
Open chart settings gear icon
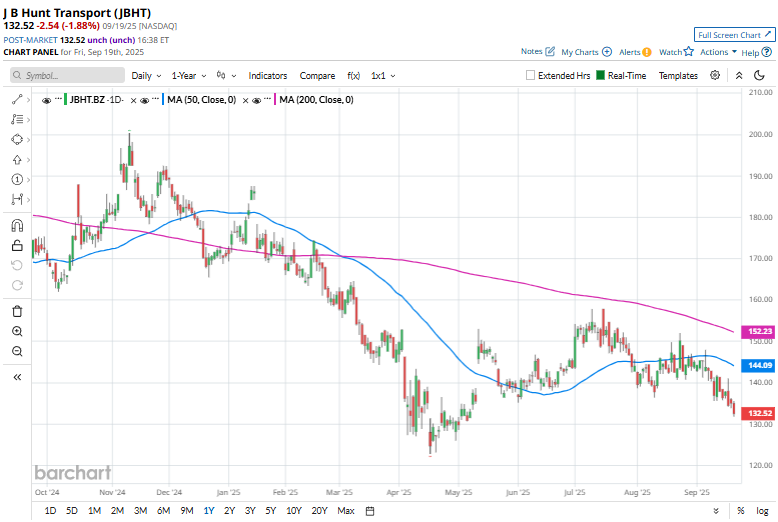click(715, 75)
